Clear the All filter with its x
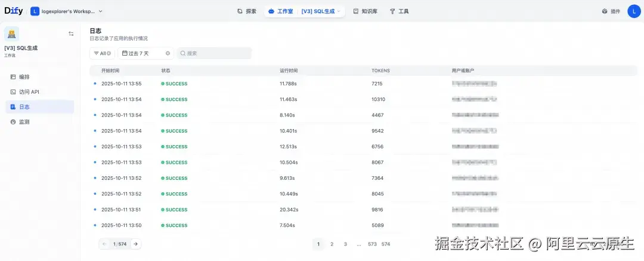The image size is (644, 261). click(109, 54)
